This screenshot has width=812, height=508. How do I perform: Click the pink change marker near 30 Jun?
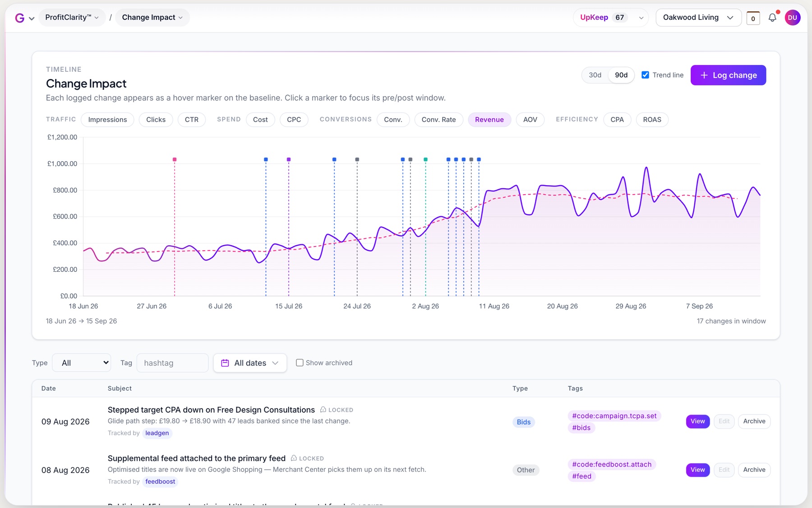click(x=175, y=159)
